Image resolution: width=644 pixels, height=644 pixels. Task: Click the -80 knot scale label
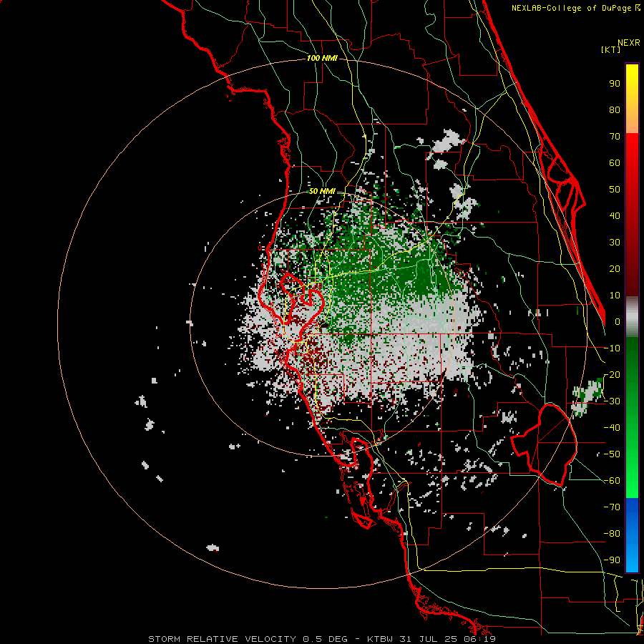[612, 534]
